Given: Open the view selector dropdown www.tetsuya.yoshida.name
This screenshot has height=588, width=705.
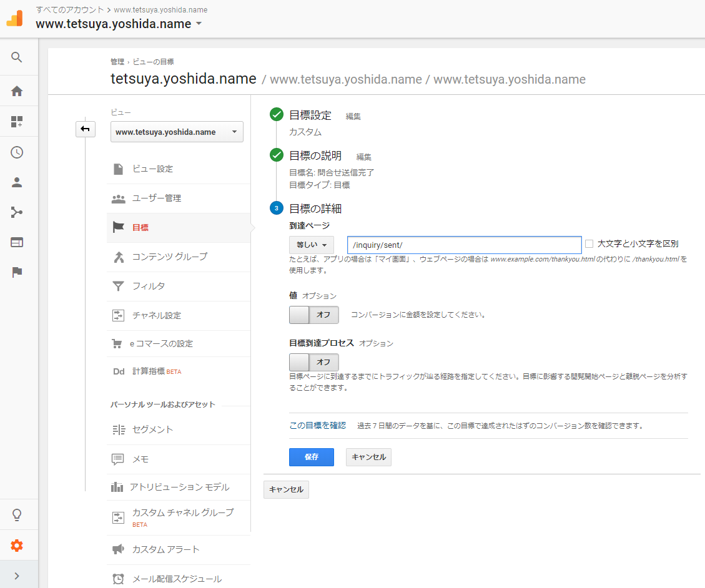Looking at the screenshot, I should click(177, 132).
